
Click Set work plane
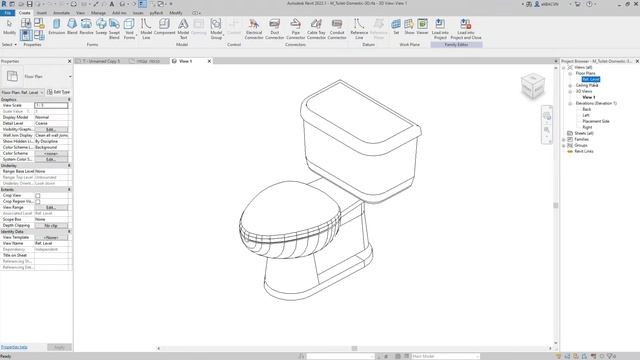(396, 27)
